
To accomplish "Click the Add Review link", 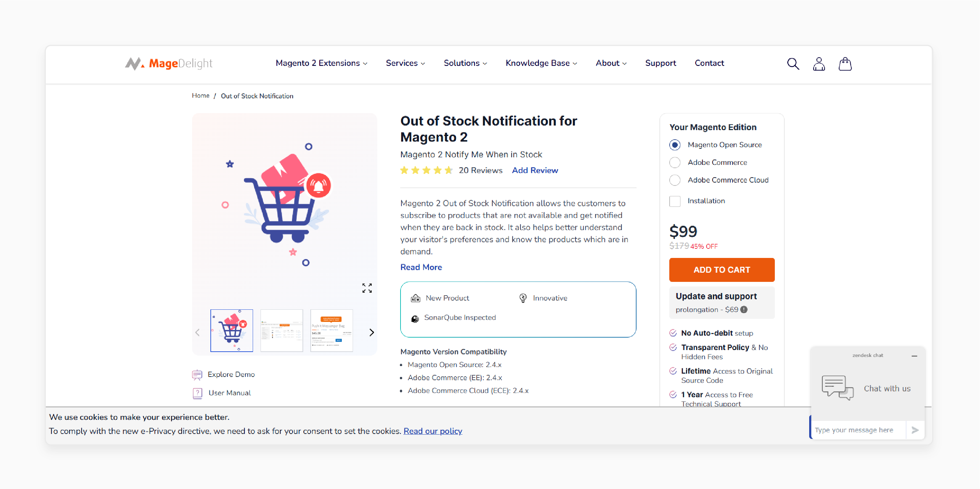I will (535, 170).
